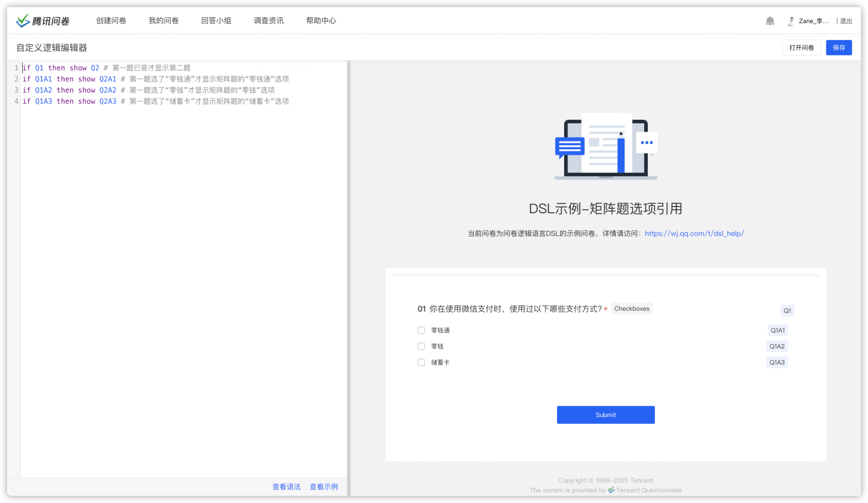Click 查看示例 link

(324, 487)
